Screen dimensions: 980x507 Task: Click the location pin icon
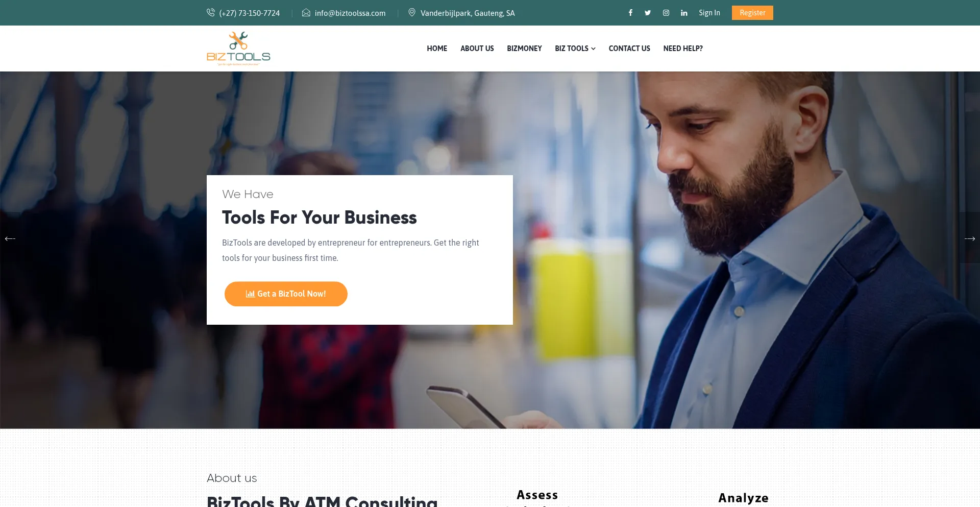(412, 12)
